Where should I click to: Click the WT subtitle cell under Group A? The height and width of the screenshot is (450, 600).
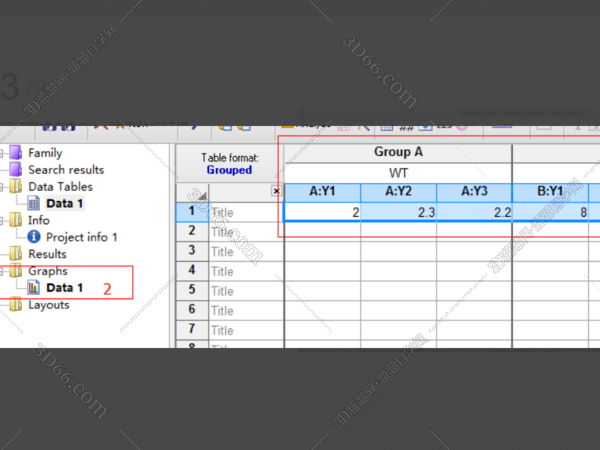coord(398,173)
